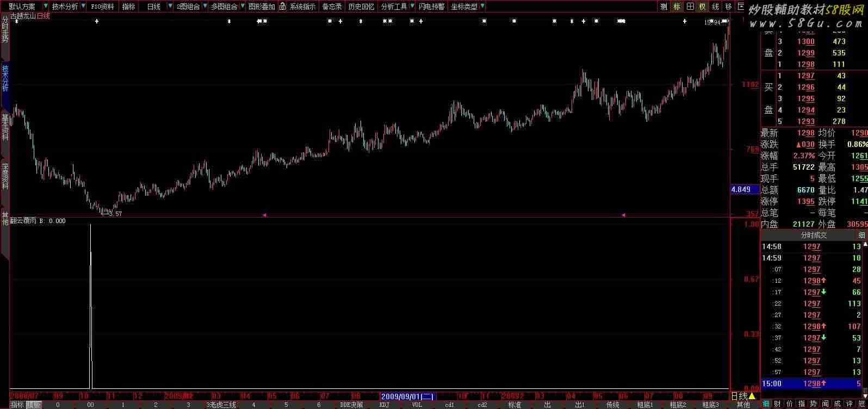The width and height of the screenshot is (868, 409).
Task: Choose the KDJ indicator tab
Action: pyautogui.click(x=384, y=405)
